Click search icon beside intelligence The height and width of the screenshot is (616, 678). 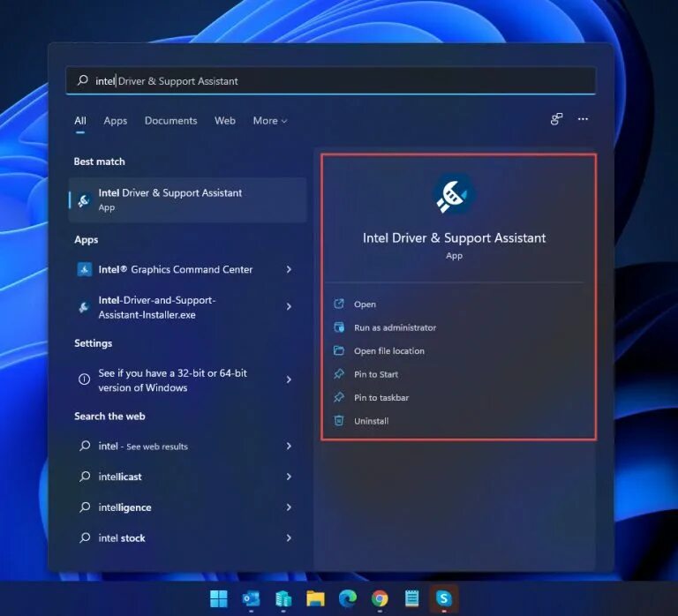point(85,507)
